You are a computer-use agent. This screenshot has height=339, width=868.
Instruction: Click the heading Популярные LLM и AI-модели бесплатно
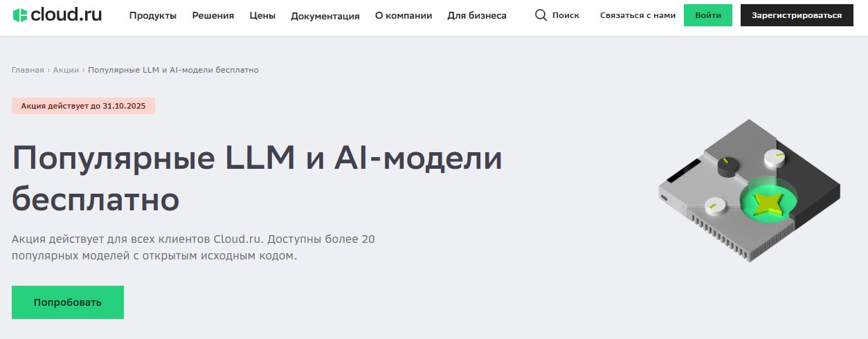coord(257,179)
